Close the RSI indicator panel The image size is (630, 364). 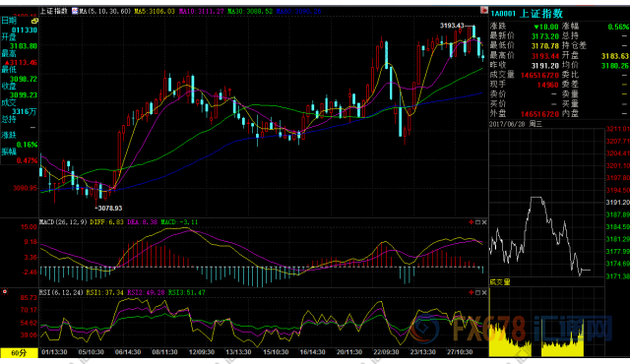coord(484,292)
